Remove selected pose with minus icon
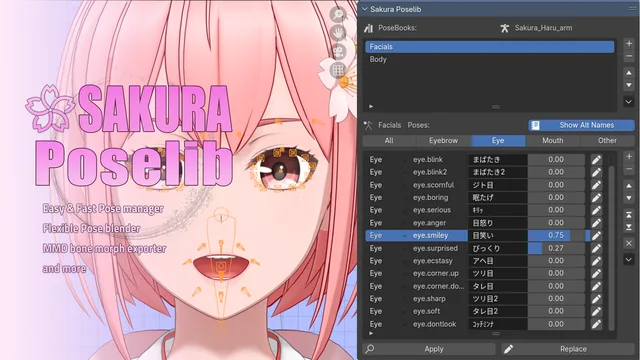640x360 pixels. [x=629, y=169]
